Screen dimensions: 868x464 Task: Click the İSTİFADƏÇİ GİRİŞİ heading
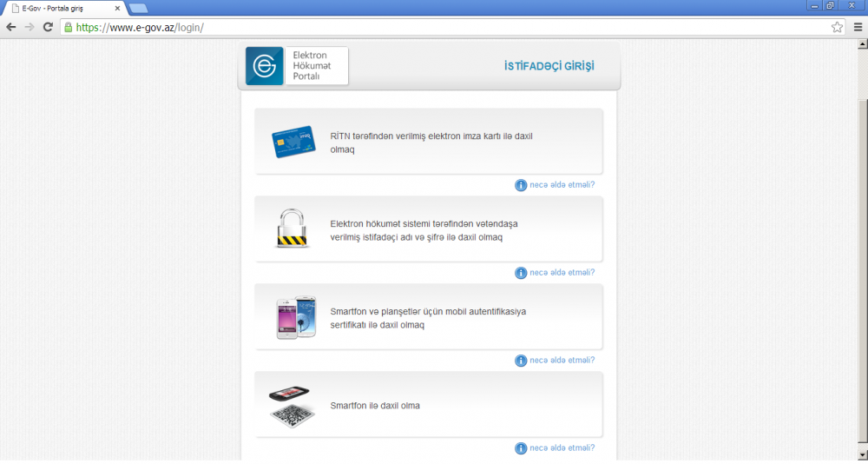pyautogui.click(x=549, y=67)
